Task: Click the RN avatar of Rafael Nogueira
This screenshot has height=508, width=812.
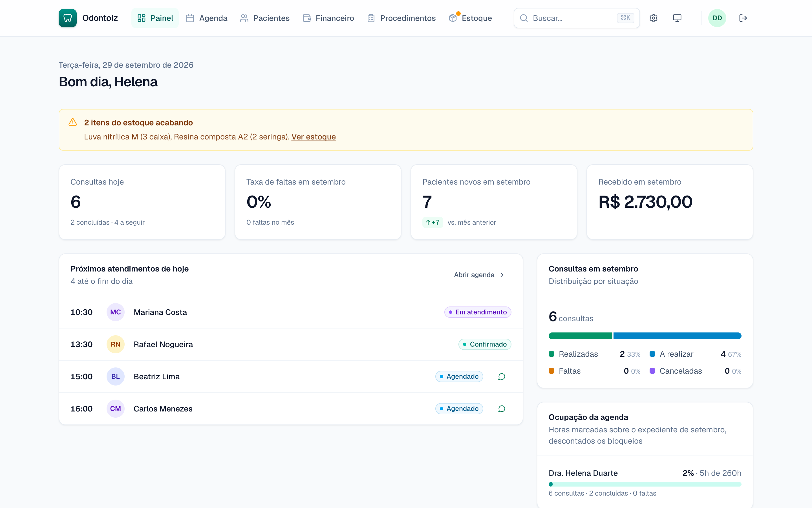Action: coord(115,344)
